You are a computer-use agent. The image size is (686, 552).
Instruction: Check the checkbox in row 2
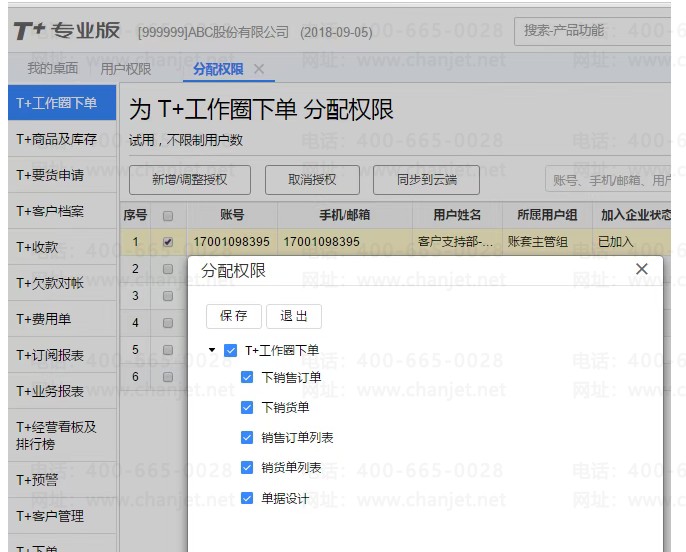168,269
